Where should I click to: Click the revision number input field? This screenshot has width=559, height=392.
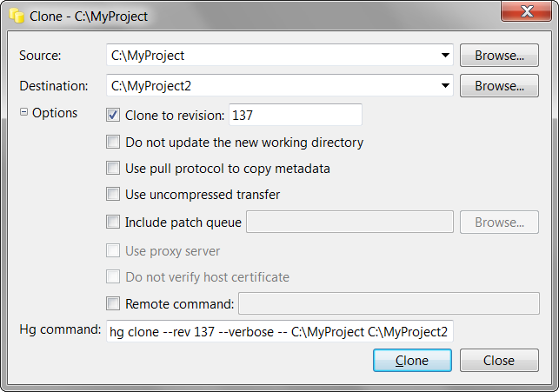click(295, 114)
